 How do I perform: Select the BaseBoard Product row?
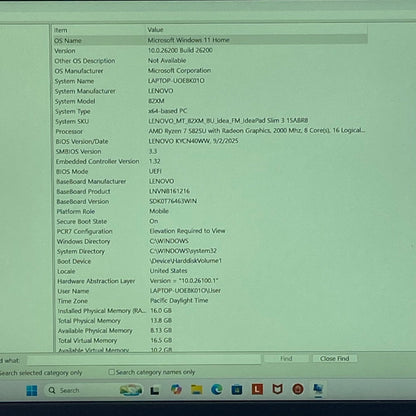[210, 191]
